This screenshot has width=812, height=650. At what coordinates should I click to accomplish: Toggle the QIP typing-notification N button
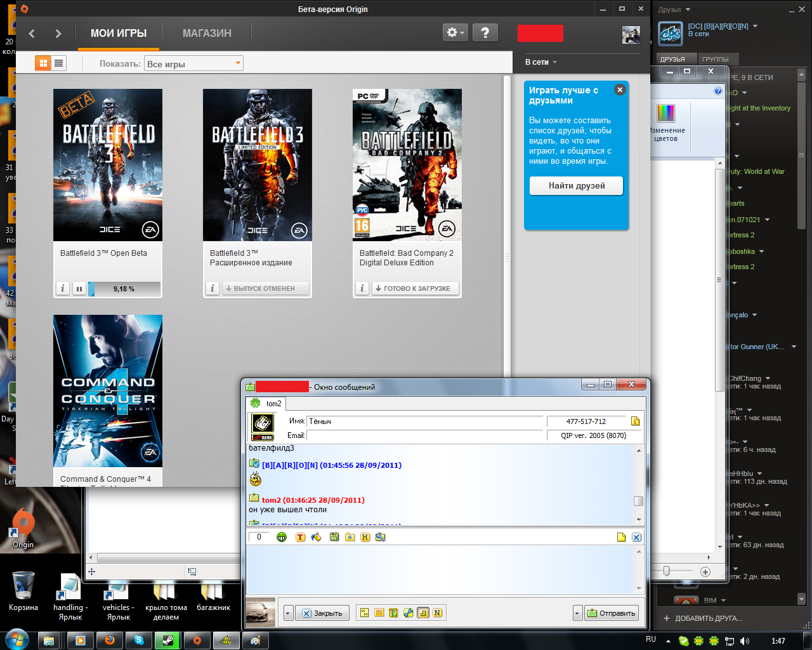coord(438,613)
